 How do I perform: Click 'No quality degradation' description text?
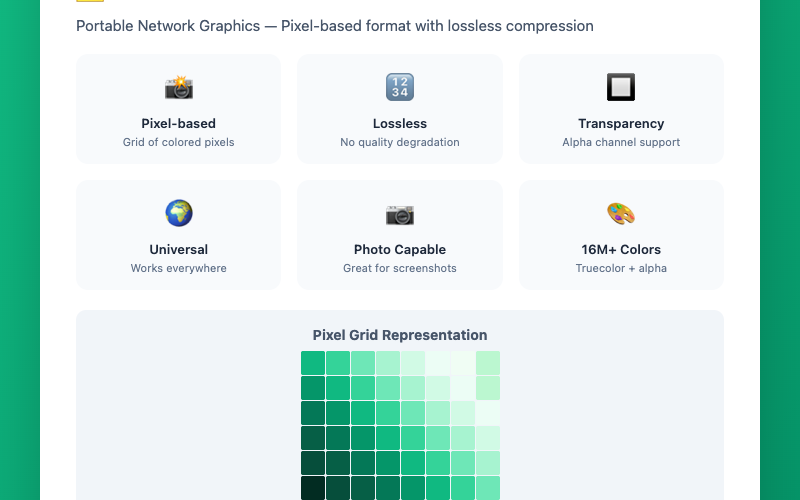point(399,142)
